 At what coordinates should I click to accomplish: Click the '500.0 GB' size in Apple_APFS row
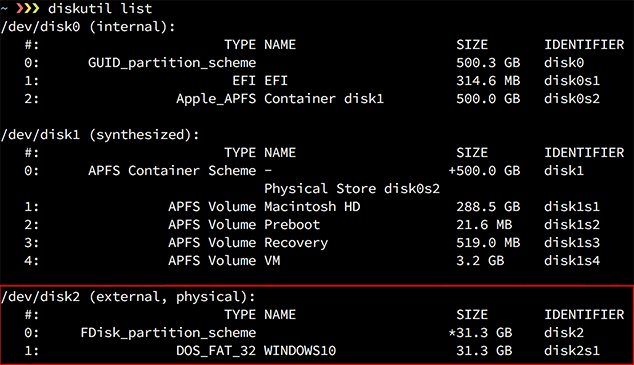[x=488, y=99]
